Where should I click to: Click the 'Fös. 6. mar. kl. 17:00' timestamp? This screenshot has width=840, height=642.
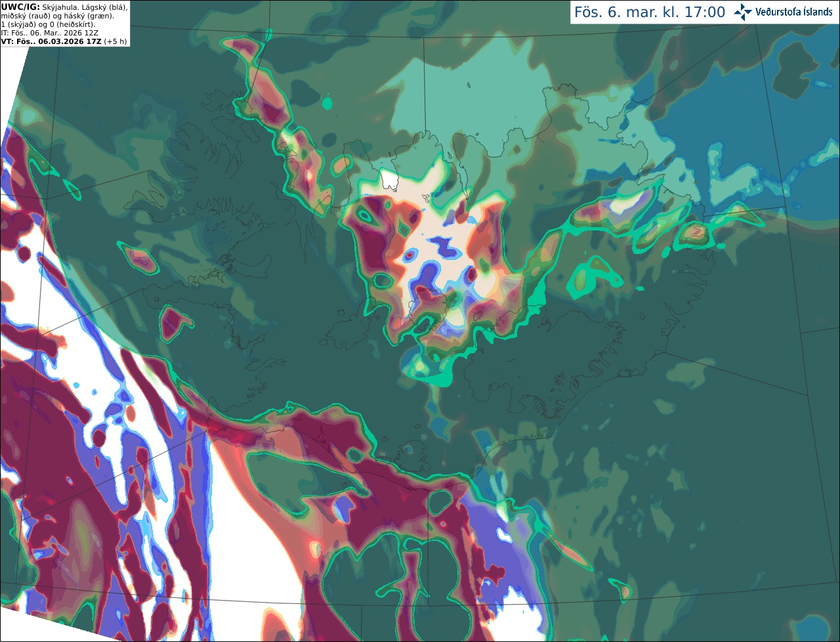coord(650,12)
